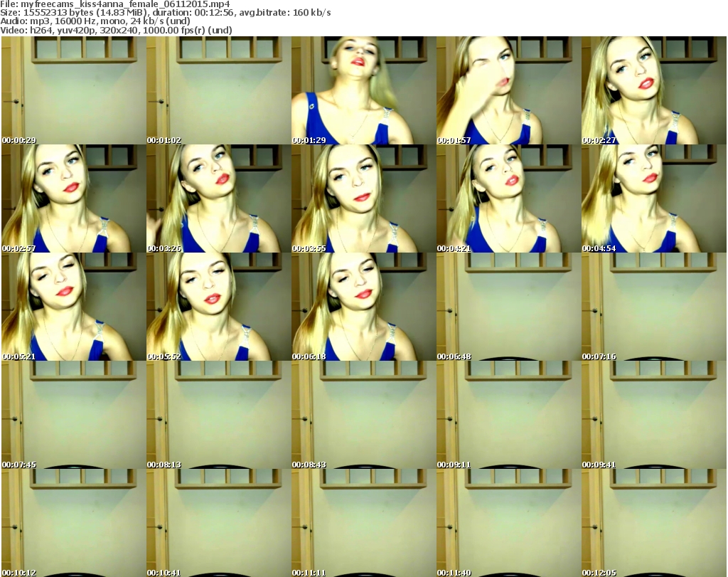Screen dimensions: 728x577
Task: Select the thumbnail at 00:06:18
Action: 363,307
